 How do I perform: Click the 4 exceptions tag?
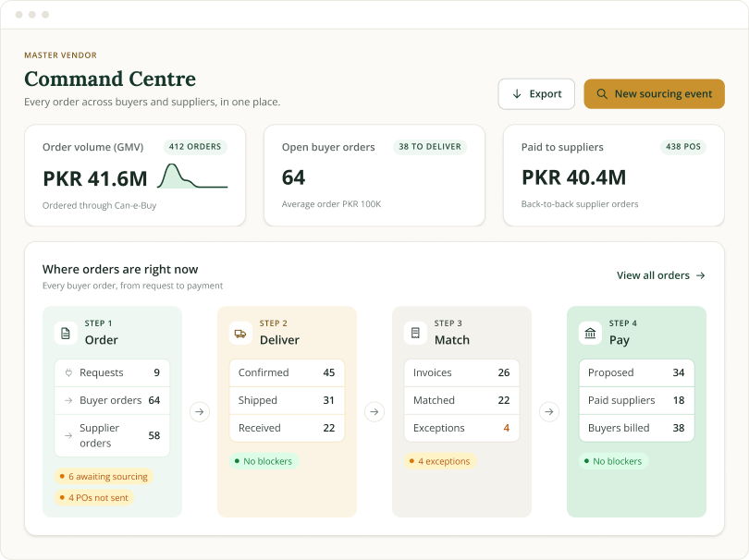[440, 461]
